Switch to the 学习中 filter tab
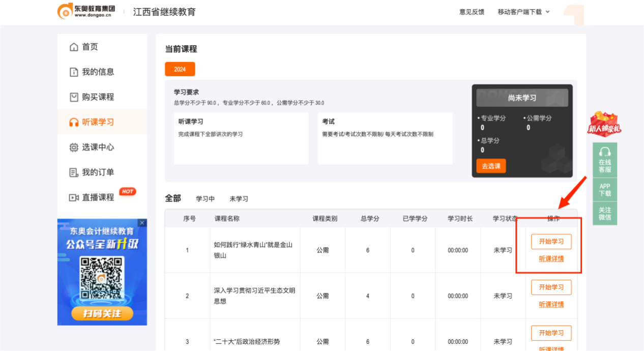The width and height of the screenshot is (644, 351). pos(206,199)
